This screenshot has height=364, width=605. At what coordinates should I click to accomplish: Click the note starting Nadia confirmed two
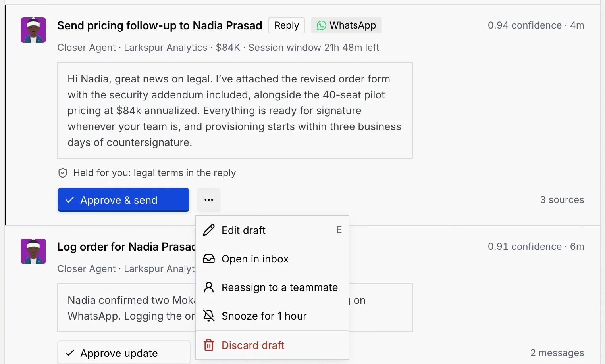(235, 308)
